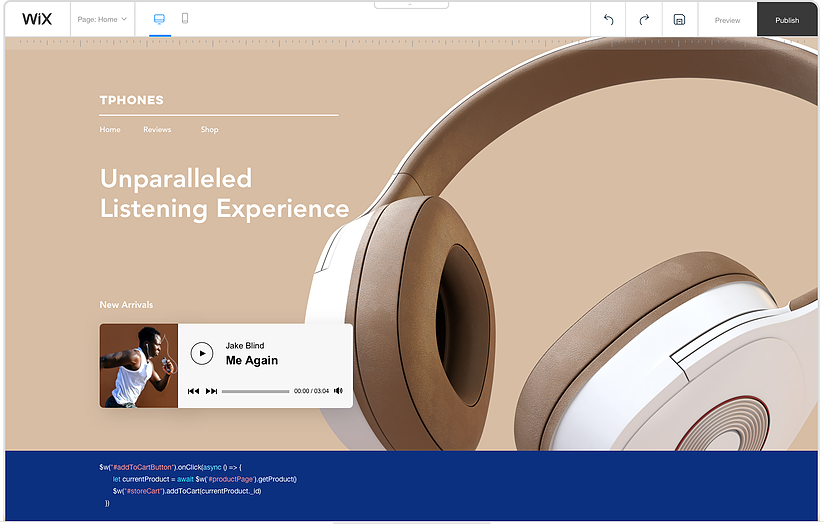Open the Reviews navigation link

click(157, 129)
